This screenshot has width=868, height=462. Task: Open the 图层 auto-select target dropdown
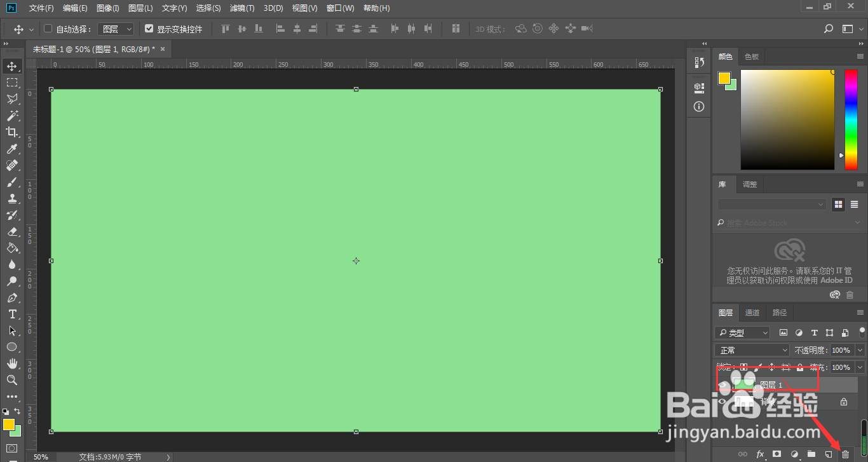click(115, 29)
